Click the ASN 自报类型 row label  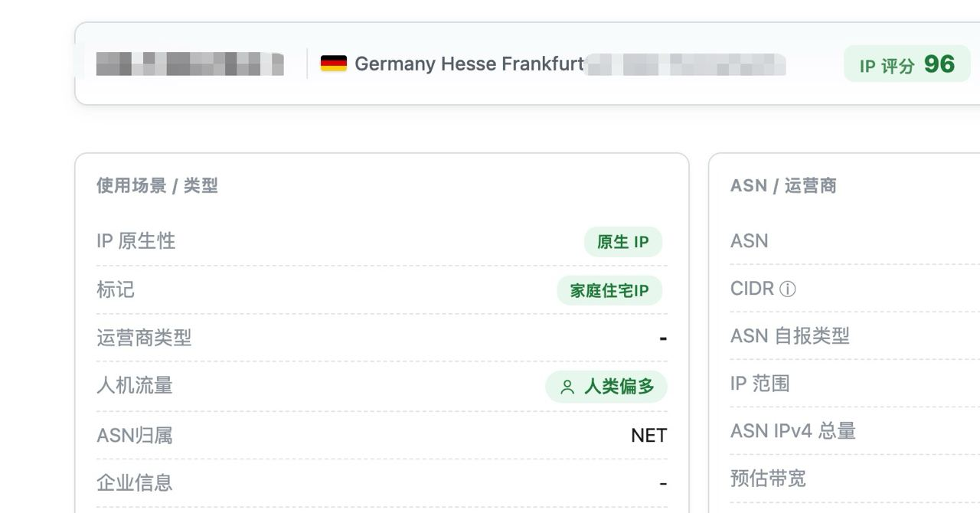coord(790,335)
